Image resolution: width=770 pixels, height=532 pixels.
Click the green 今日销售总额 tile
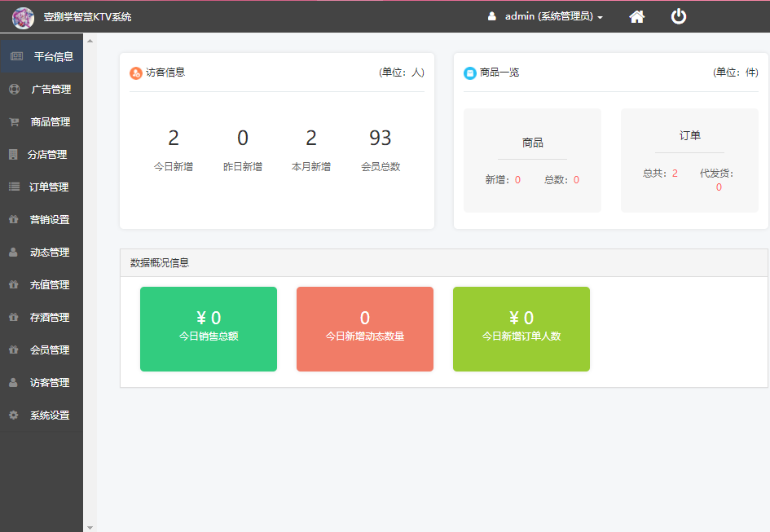(209, 329)
